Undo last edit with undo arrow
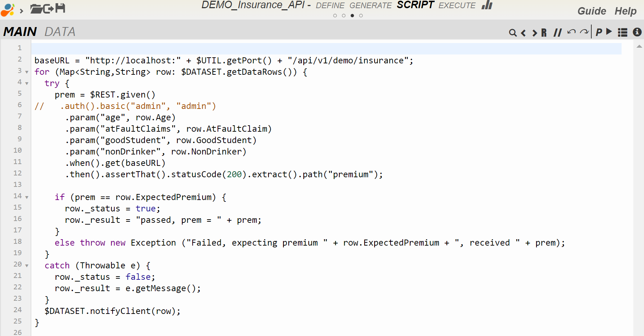The image size is (644, 336). pyautogui.click(x=571, y=32)
